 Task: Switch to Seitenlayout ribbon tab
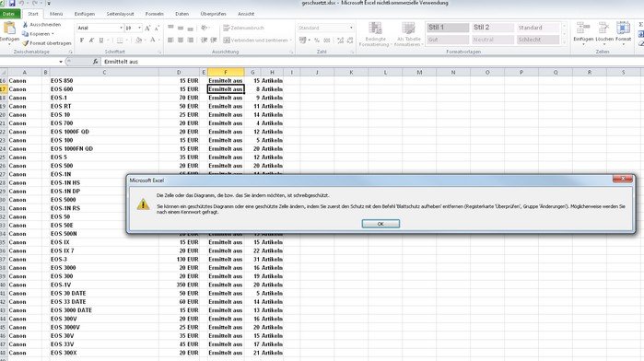120,14
